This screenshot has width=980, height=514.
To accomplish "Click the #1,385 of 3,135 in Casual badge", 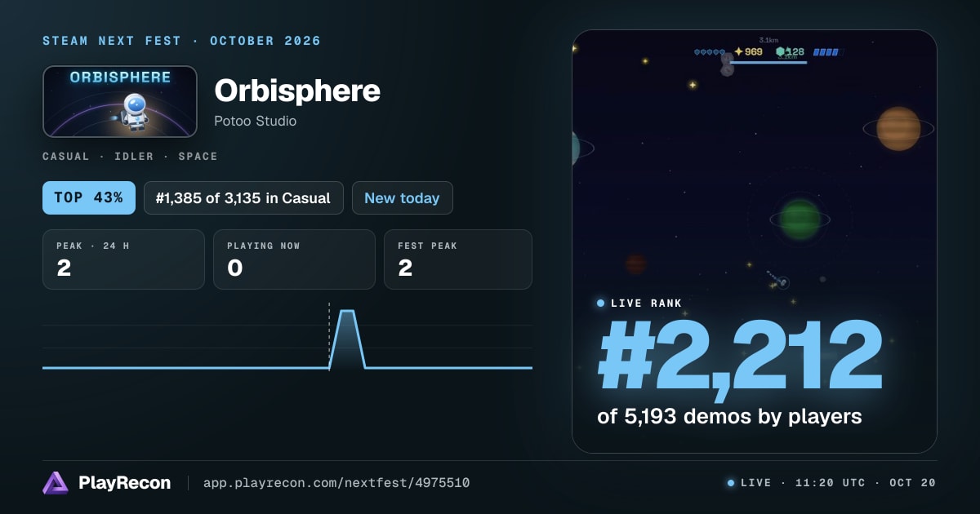I will [x=243, y=198].
